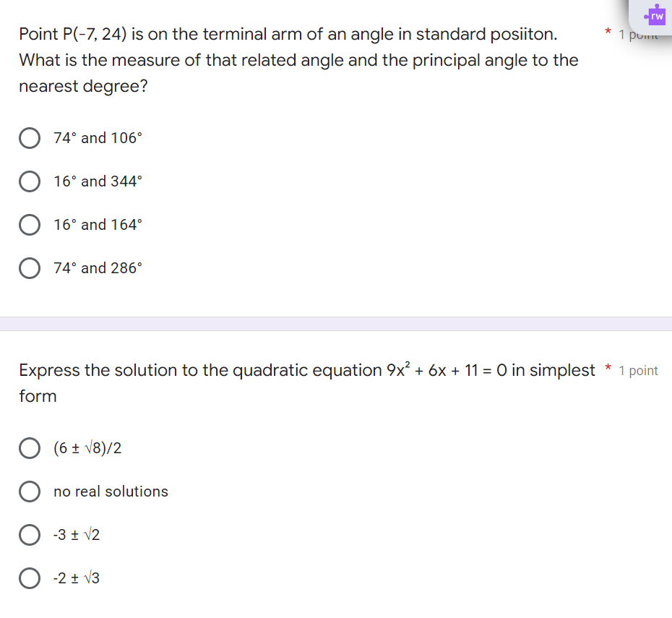Open the Read&Write extension puzzle icon
The width and height of the screenshot is (672, 618).
(x=655, y=14)
